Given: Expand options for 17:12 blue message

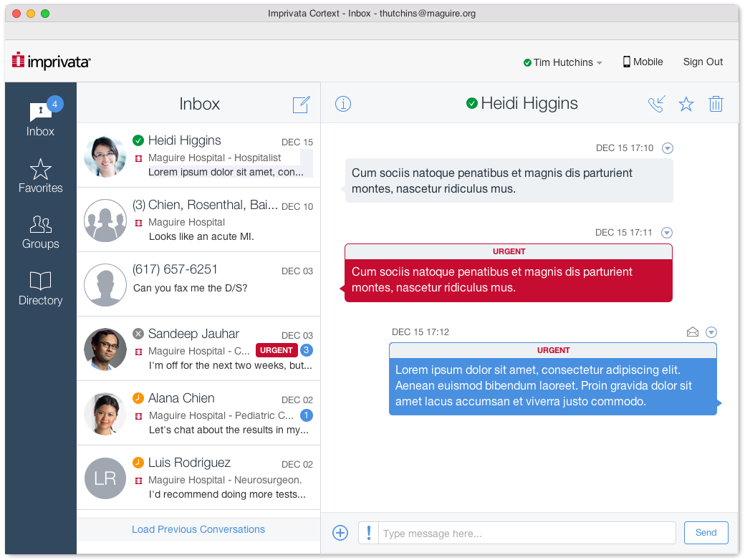Looking at the screenshot, I should pyautogui.click(x=711, y=332).
